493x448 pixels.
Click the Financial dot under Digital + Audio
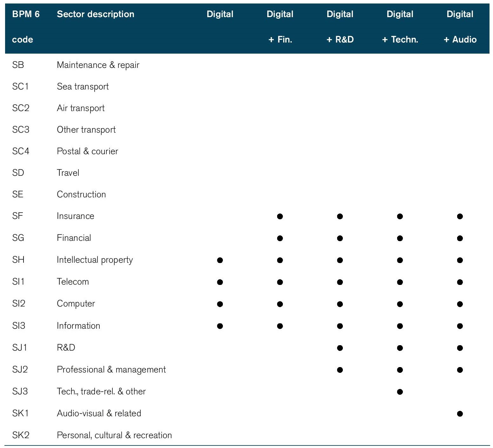pos(460,238)
